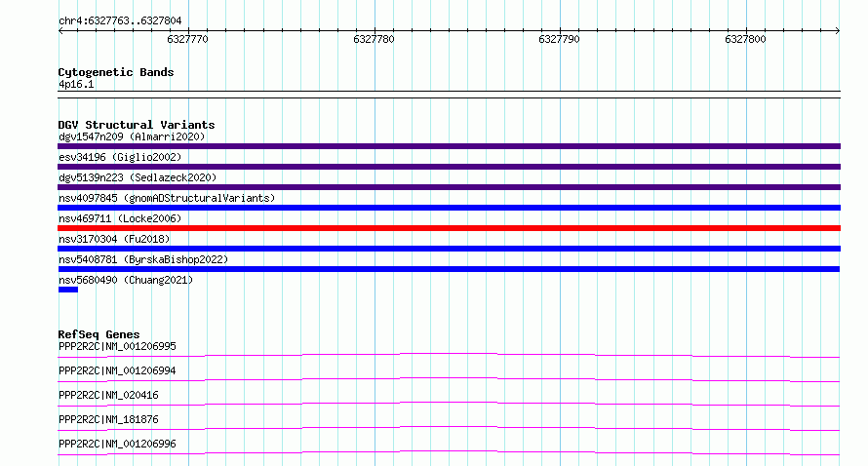Screen dimensions: 868x466
Task: Click the magenta line under NM_001206994
Action: 449,379
